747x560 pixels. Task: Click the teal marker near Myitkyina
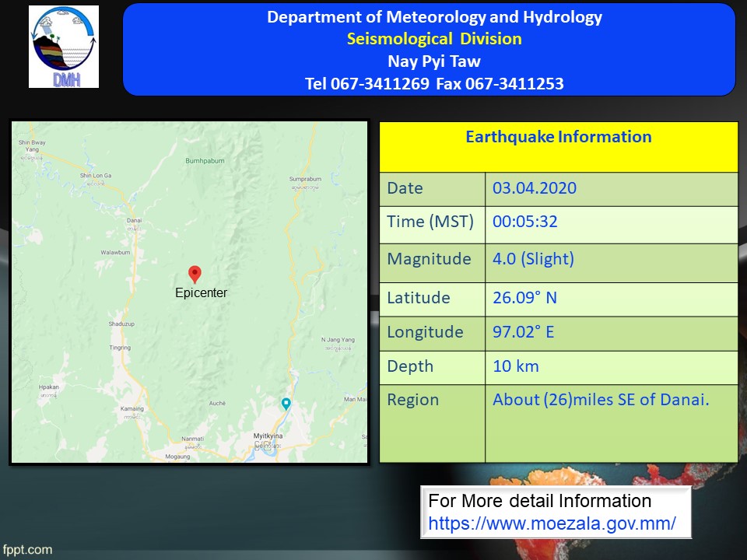tap(286, 404)
